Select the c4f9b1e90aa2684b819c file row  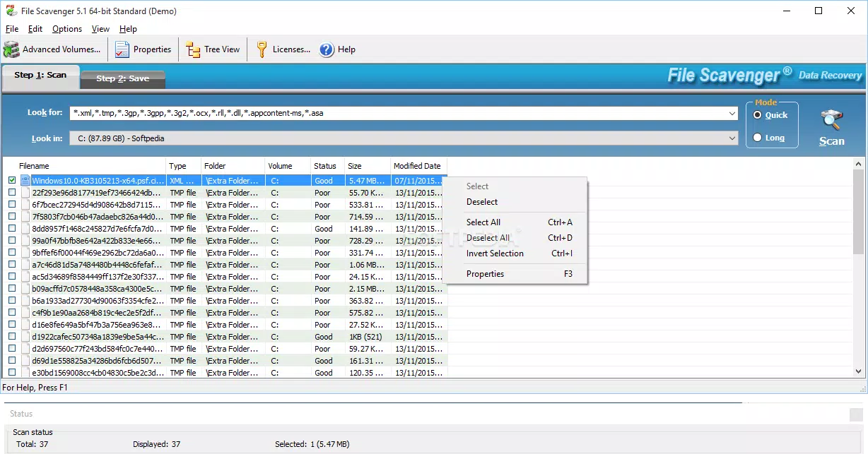(225, 313)
